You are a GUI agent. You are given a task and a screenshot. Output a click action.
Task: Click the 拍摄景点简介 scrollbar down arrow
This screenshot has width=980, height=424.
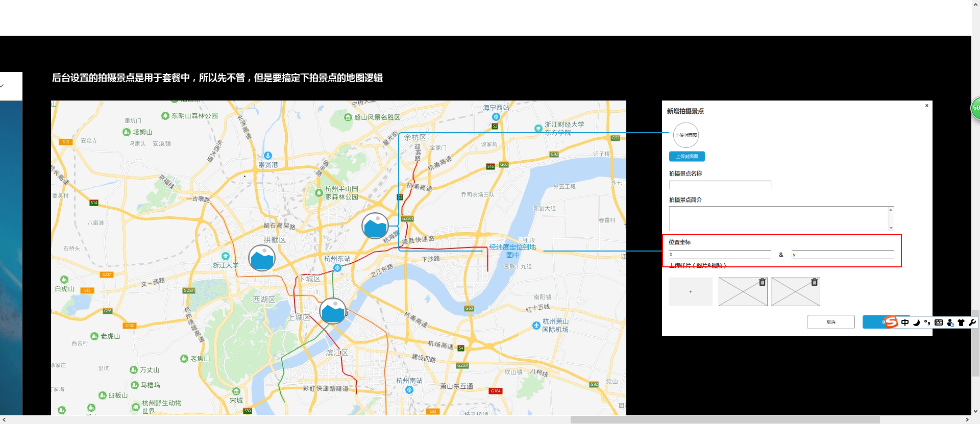coord(891,228)
